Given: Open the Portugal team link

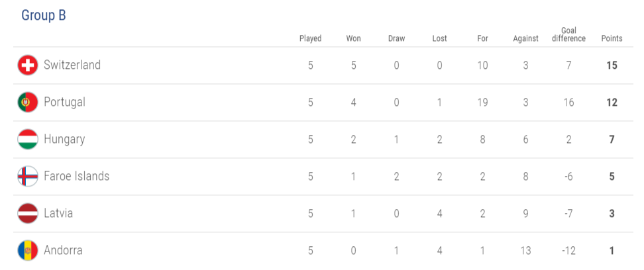Looking at the screenshot, I should (64, 102).
